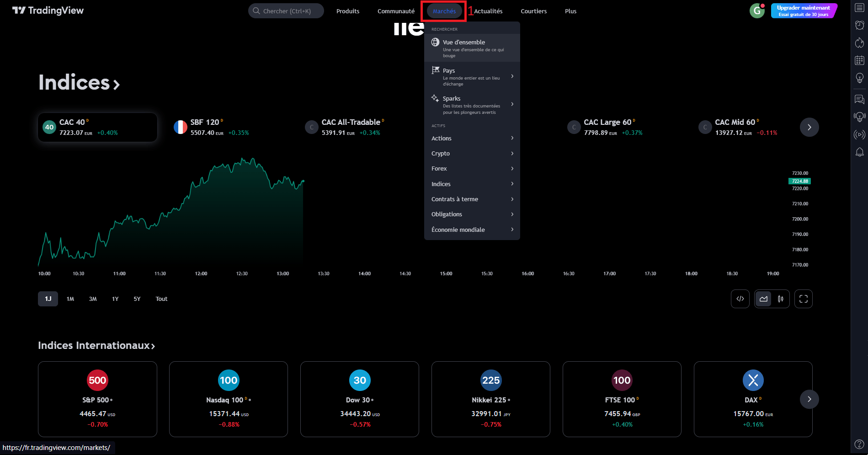This screenshot has height=455, width=868.
Task: Switch chart to candlestick style
Action: 781,299
